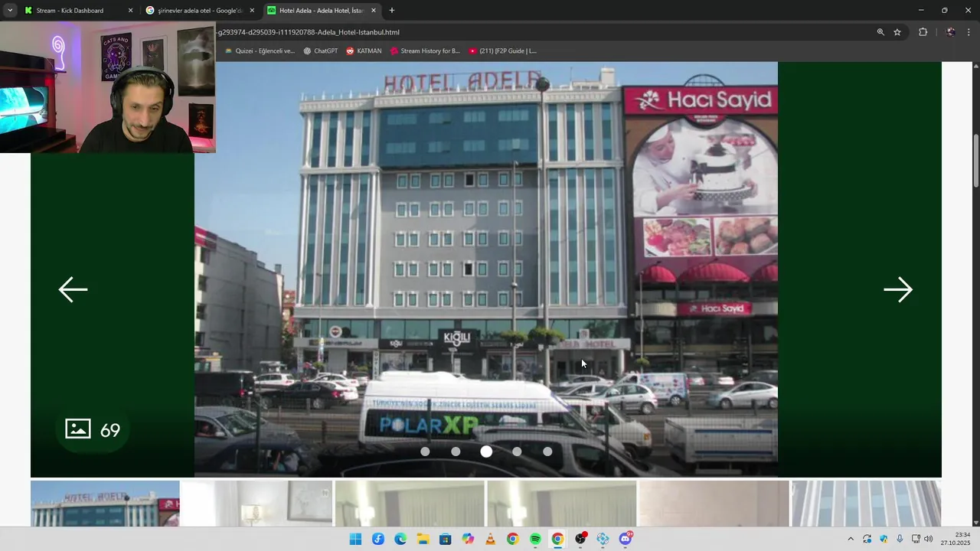
Task: Select the second carousel dot
Action: pos(456,452)
